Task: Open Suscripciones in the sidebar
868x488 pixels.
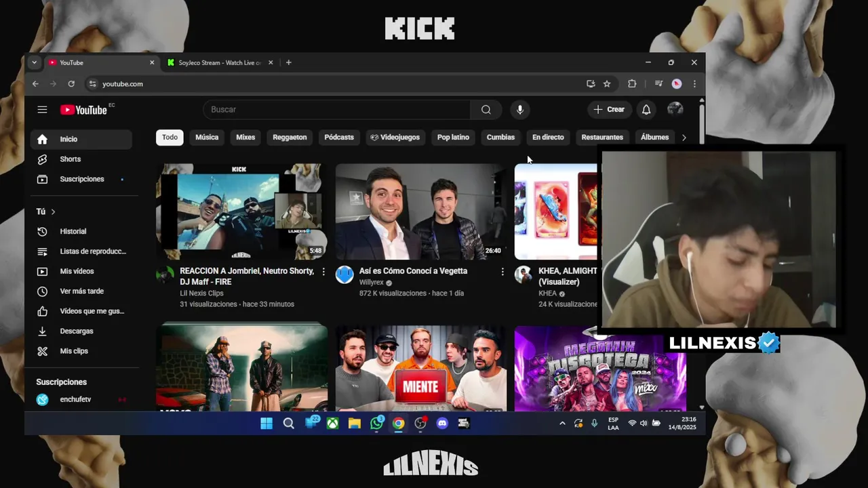Action: (x=81, y=180)
